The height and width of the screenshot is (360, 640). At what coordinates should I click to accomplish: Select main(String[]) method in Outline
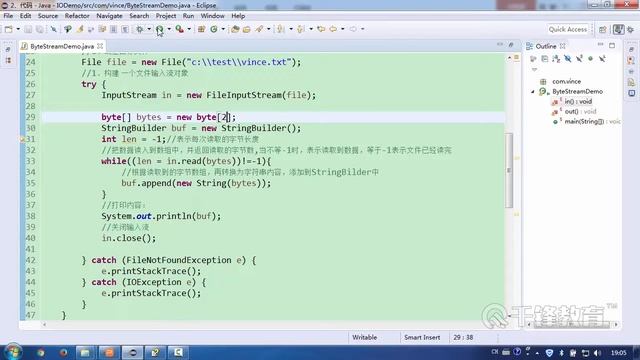click(592, 121)
